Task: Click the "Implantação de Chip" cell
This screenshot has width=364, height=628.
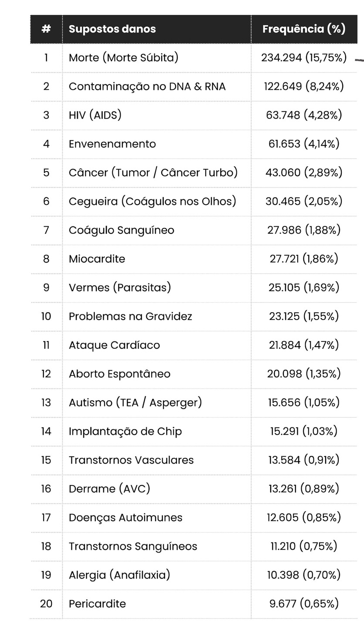Action: (125, 431)
